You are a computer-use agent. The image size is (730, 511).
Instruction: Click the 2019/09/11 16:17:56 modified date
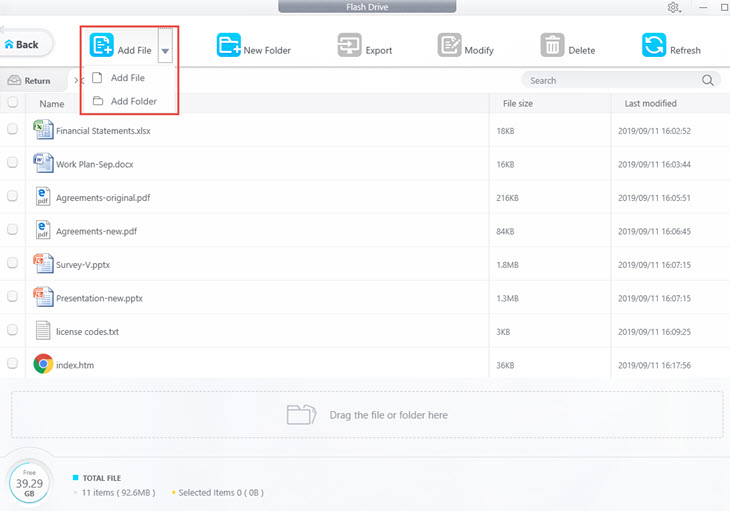(654, 365)
